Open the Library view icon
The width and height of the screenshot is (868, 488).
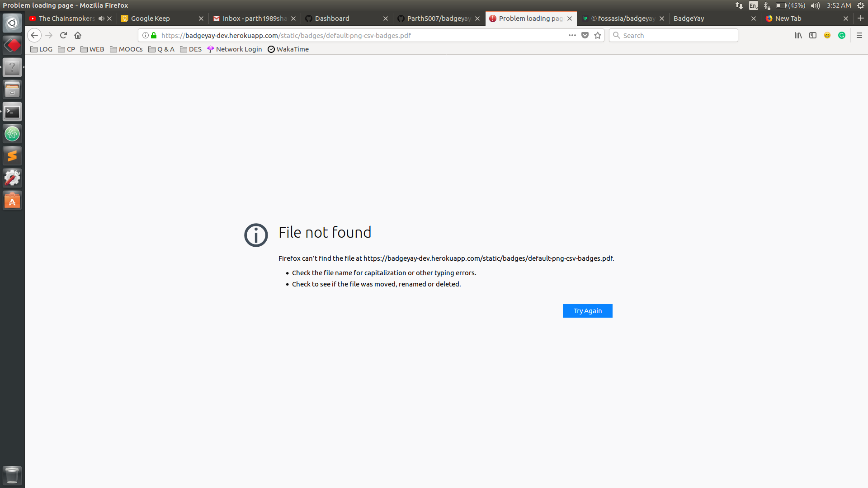(x=798, y=35)
